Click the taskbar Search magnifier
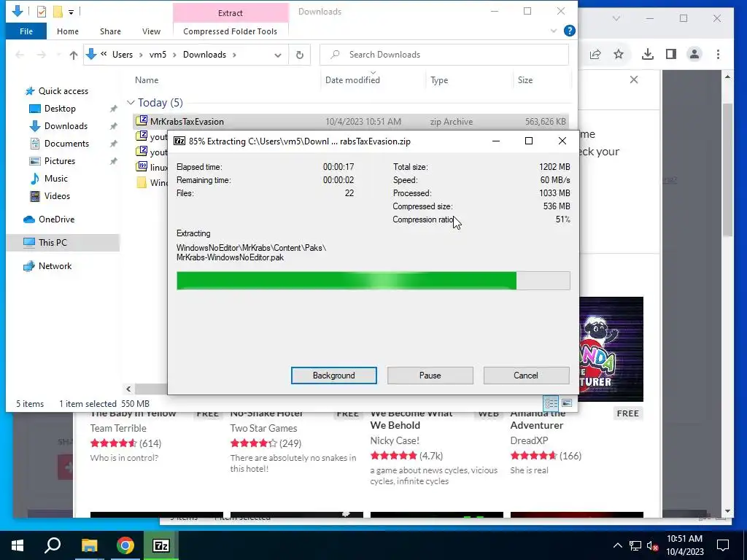This screenshot has height=560, width=747. tap(53, 545)
